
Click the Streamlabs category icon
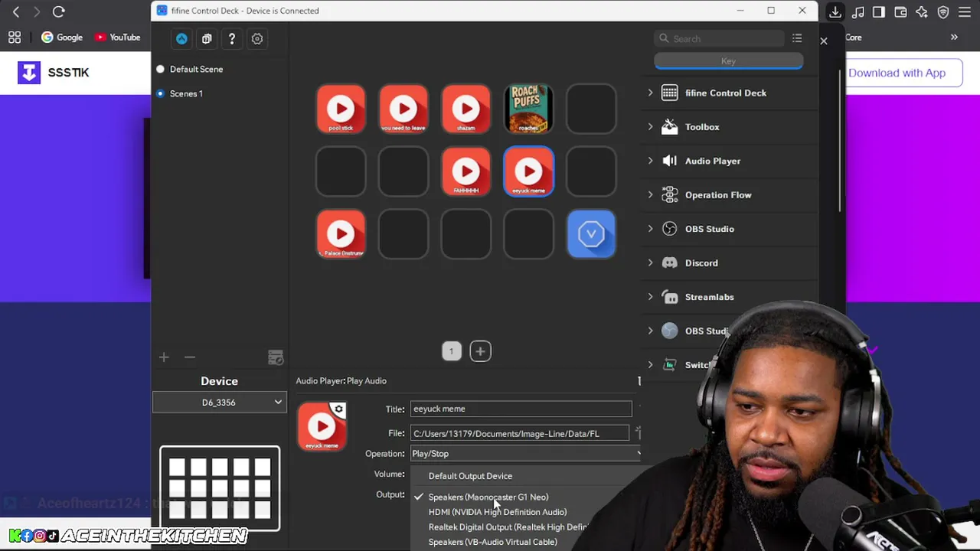click(670, 297)
